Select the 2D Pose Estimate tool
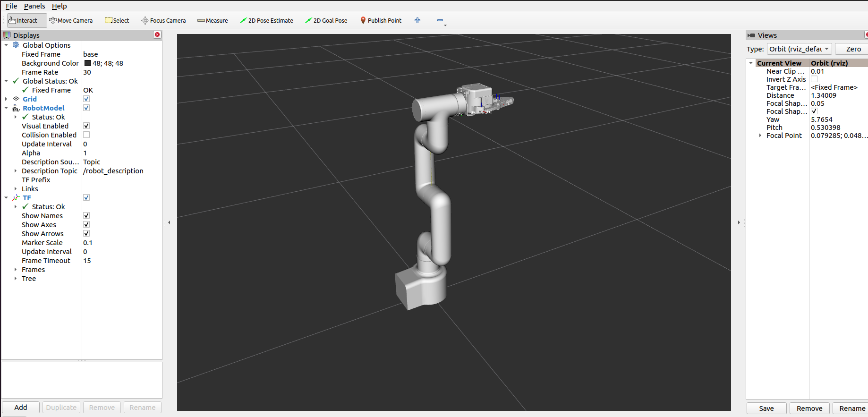The height and width of the screenshot is (417, 868). pos(266,20)
